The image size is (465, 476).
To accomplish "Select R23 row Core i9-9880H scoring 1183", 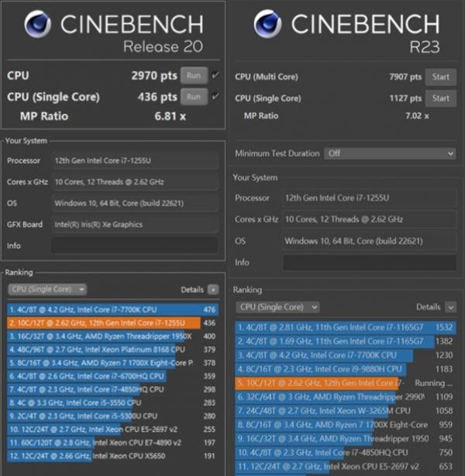I will pyautogui.click(x=346, y=370).
